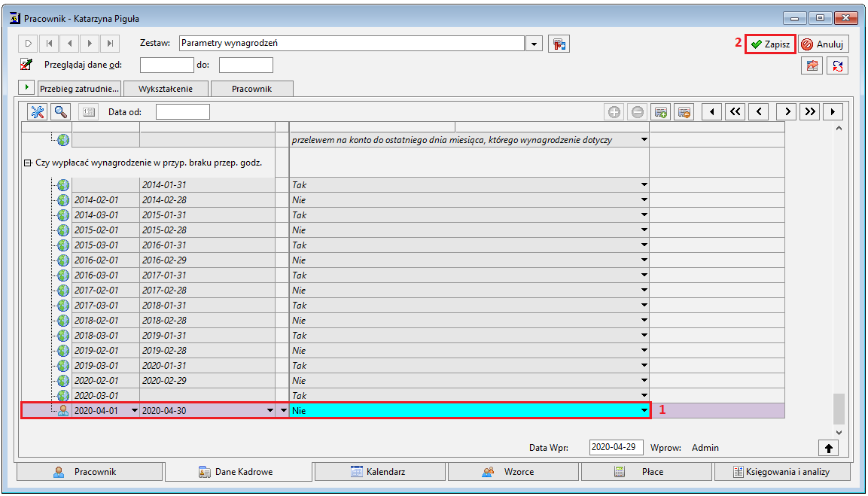868x496 pixels.
Task: Click the magnifier search icon
Action: pos(60,112)
